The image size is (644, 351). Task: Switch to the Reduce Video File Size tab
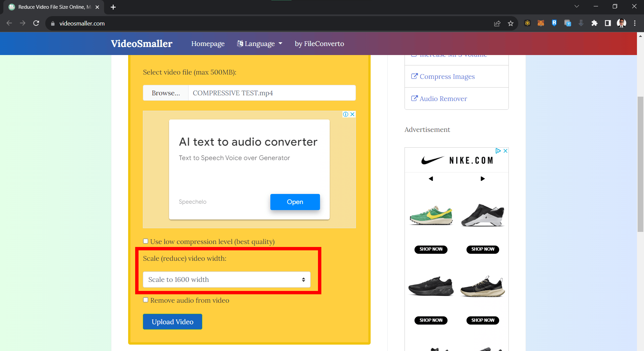(50, 7)
